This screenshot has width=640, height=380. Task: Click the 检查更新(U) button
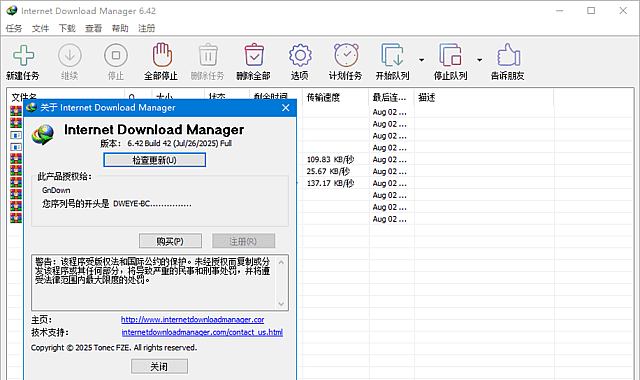coord(154,160)
